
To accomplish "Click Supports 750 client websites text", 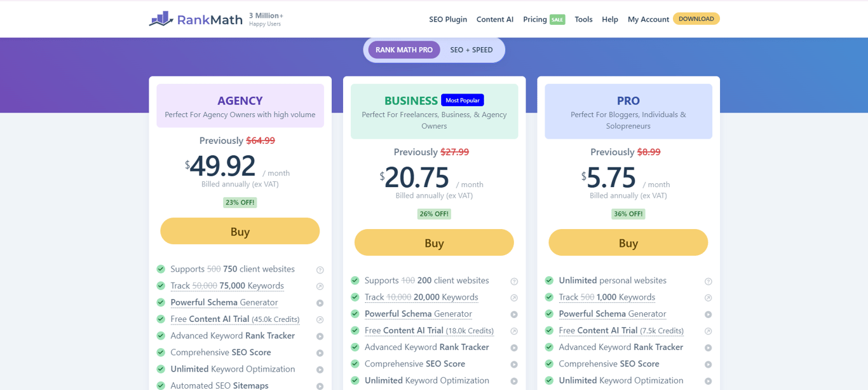I will pos(233,269).
